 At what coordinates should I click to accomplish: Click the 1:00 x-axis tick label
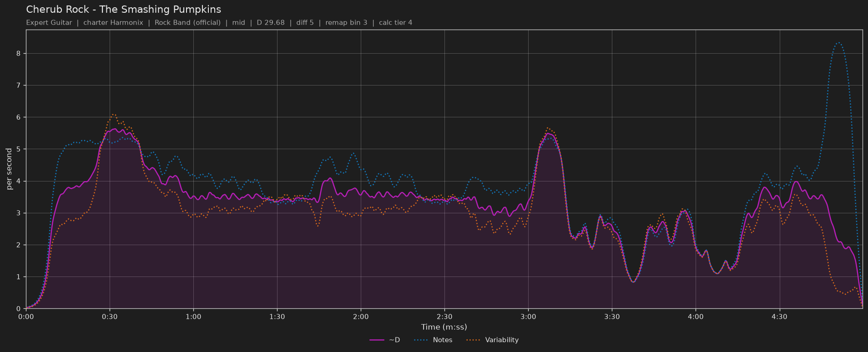click(193, 317)
